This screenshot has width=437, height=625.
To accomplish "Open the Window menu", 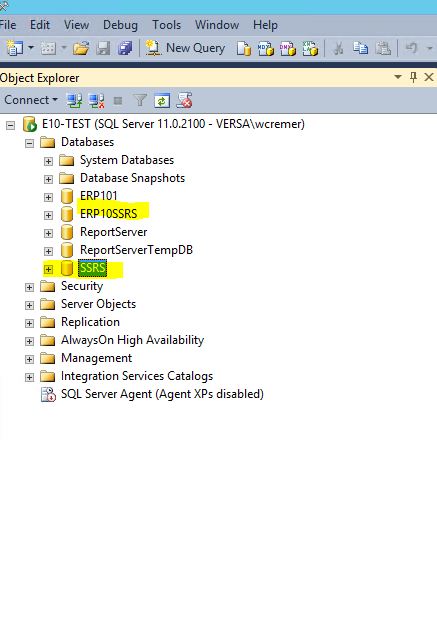I will [217, 25].
